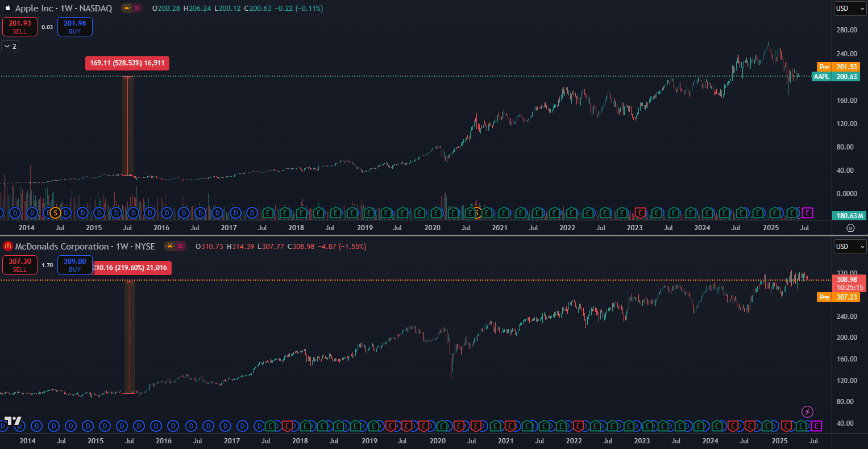Click the TradingView logo in bottom-left corner

13,421
